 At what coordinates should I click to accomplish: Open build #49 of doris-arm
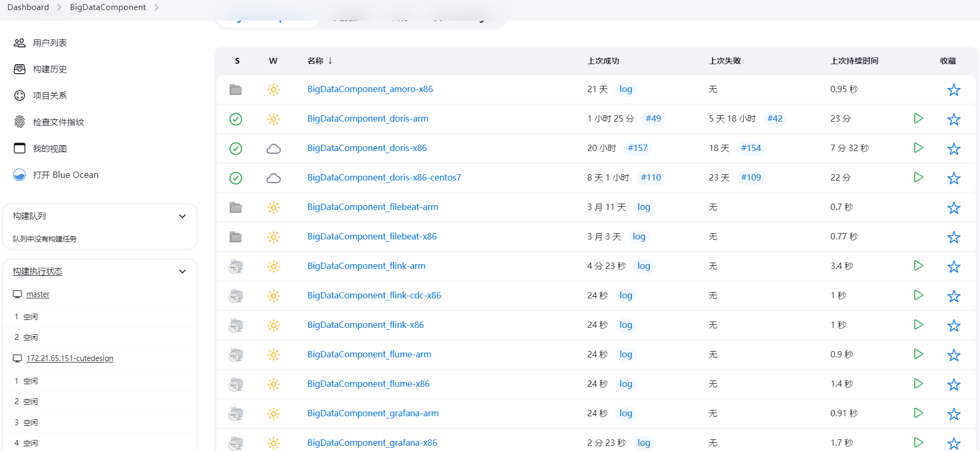653,119
